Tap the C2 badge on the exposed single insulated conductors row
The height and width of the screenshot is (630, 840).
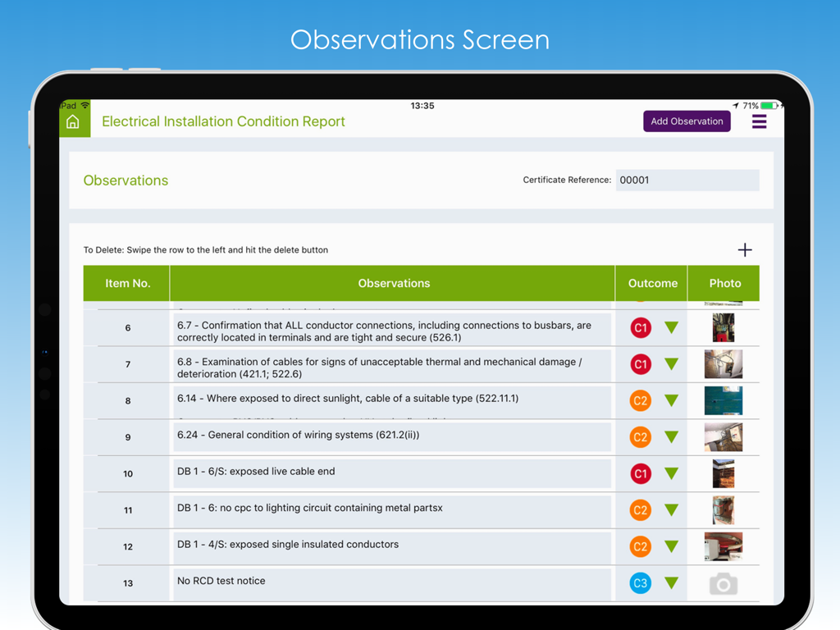(x=640, y=546)
